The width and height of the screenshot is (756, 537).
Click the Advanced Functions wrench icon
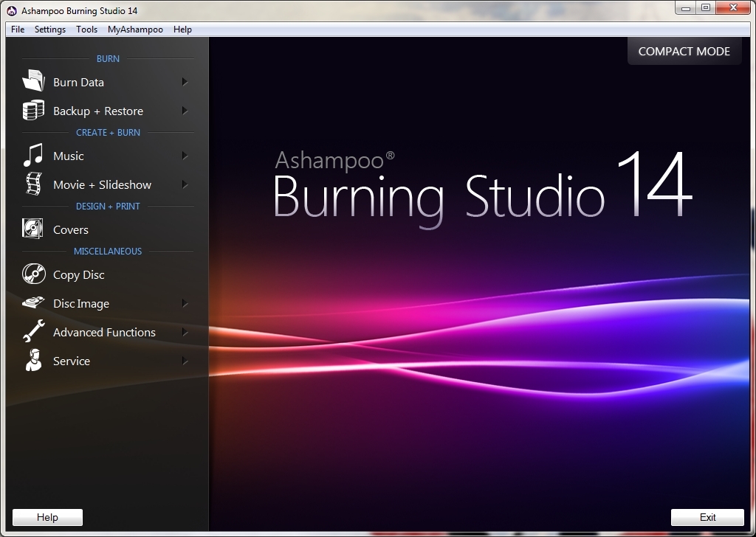pos(34,331)
